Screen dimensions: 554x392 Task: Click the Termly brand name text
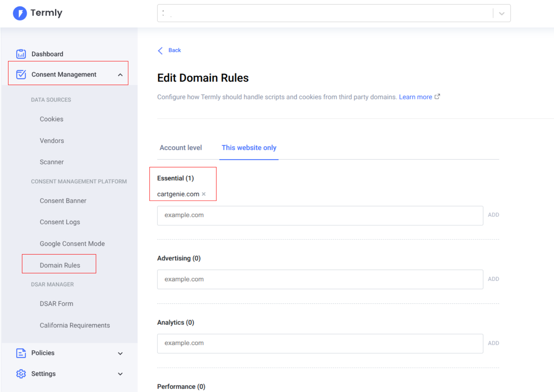pos(47,13)
